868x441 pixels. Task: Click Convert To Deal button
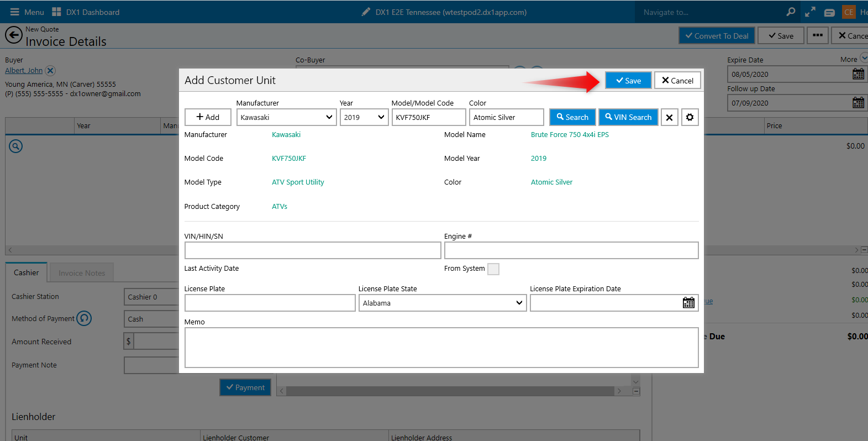[717, 35]
